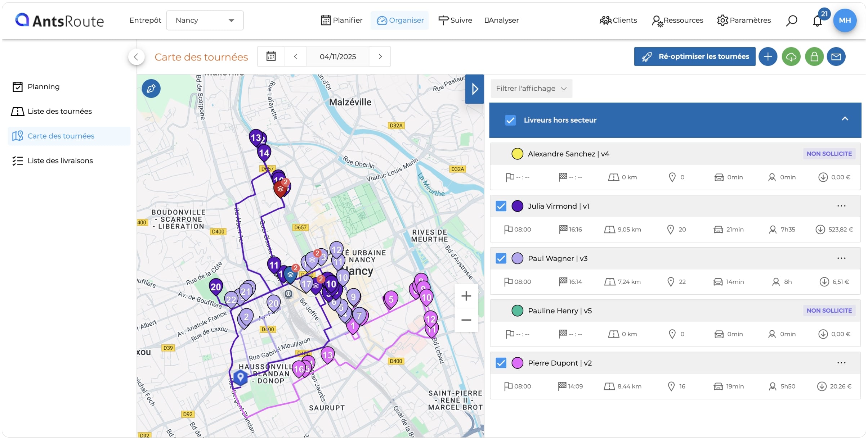The height and width of the screenshot is (439, 868).
Task: Toggle Livreurs hors secteur checkbox
Action: 510,120
